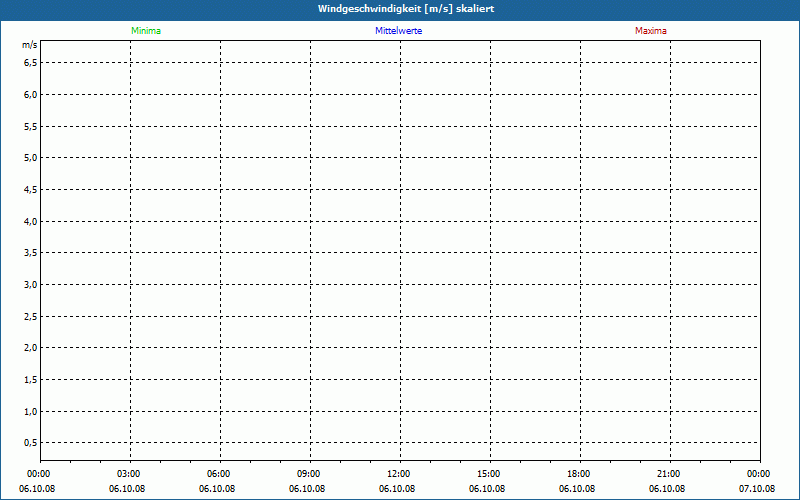Click the 1,0 y-axis value
The image size is (800, 500).
(x=31, y=412)
